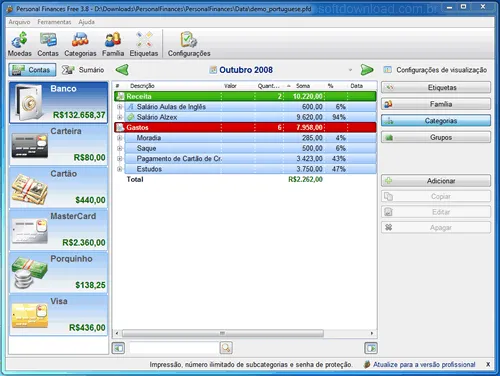The height and width of the screenshot is (376, 500).
Task: Select the red Gastos header row
Action: [245, 127]
